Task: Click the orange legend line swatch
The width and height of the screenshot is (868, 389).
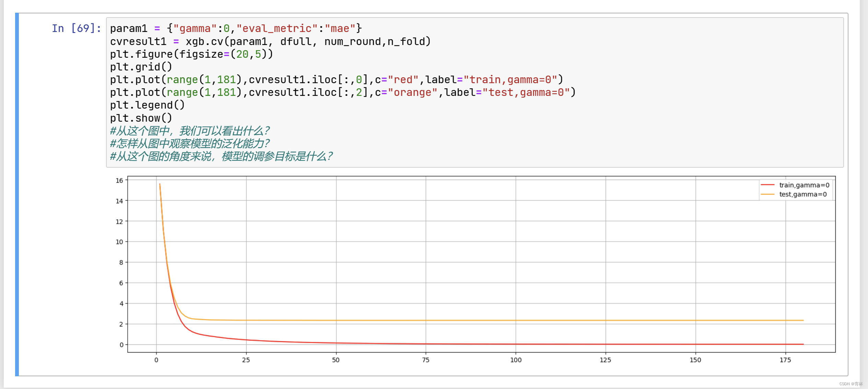Action: coord(768,194)
